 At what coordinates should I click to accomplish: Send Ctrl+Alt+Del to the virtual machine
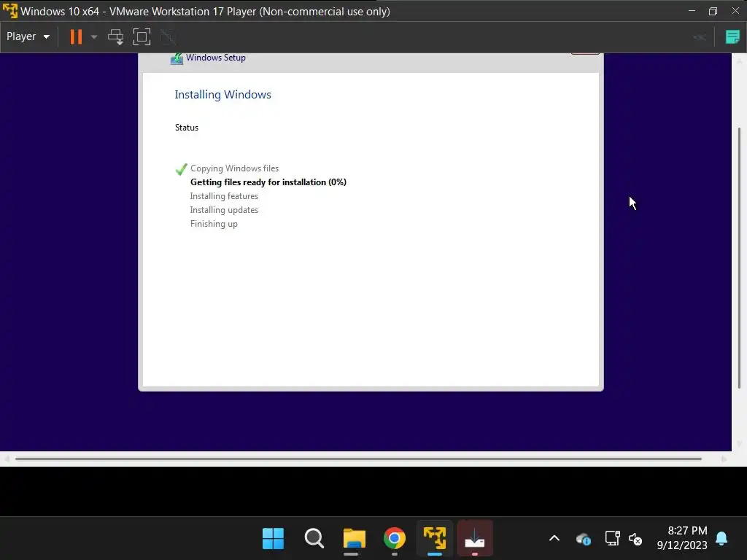click(115, 36)
